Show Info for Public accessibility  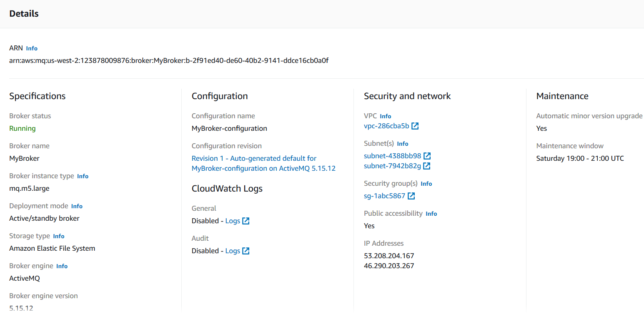(431, 214)
